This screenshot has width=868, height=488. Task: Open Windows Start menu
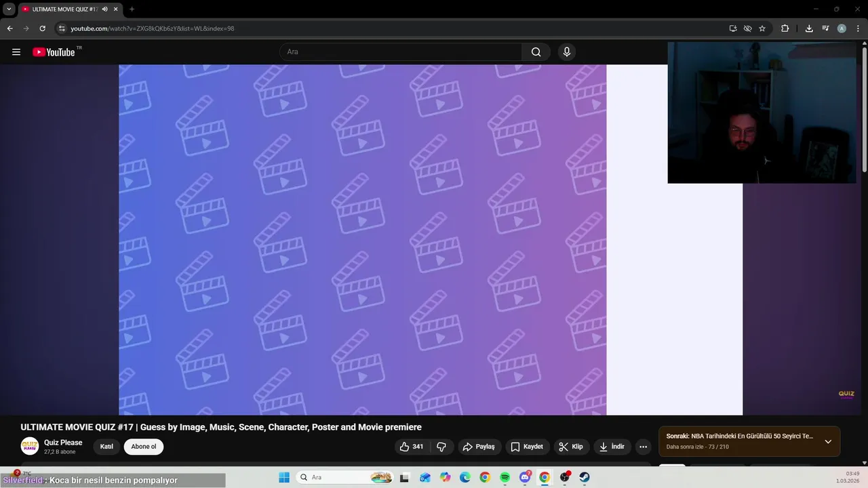(x=284, y=477)
